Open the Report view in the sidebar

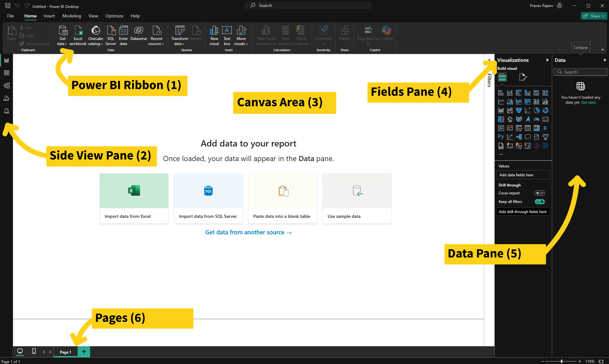(x=6, y=60)
